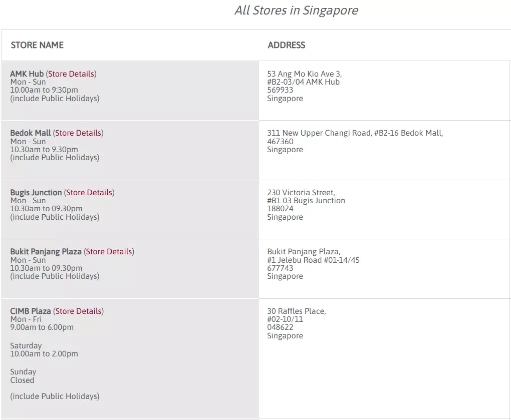
Task: Click the 53 Ang Mo Kio Ave 3 address
Action: 305,74
